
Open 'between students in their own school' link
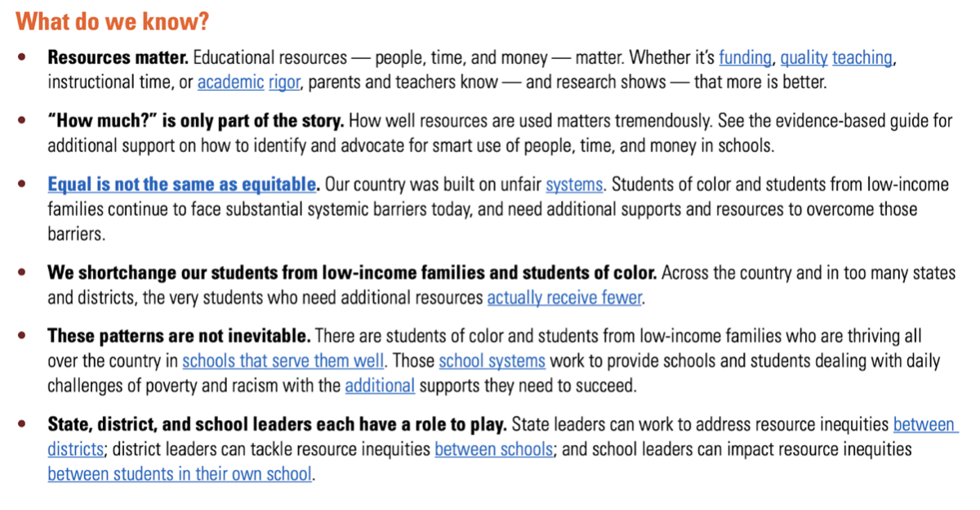180,474
